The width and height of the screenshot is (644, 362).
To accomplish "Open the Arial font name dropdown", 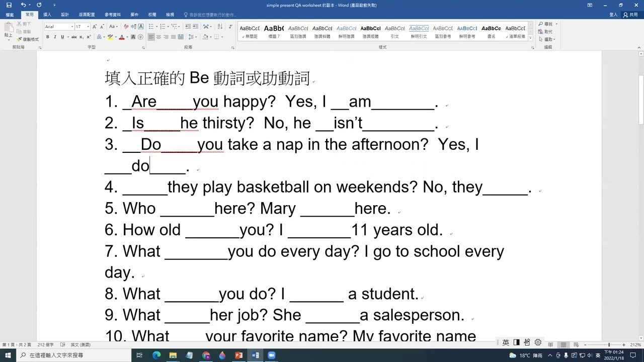I will click(x=72, y=26).
